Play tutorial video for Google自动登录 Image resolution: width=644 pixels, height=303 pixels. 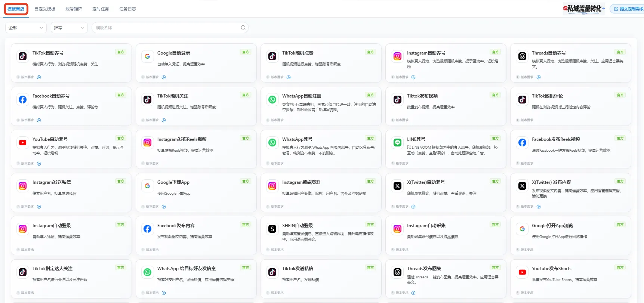(164, 77)
